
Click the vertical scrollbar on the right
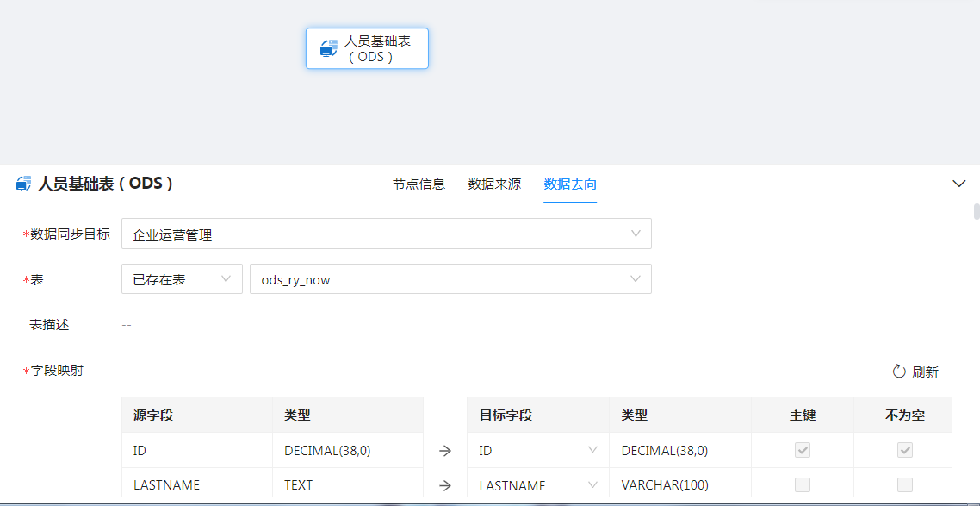pyautogui.click(x=976, y=212)
